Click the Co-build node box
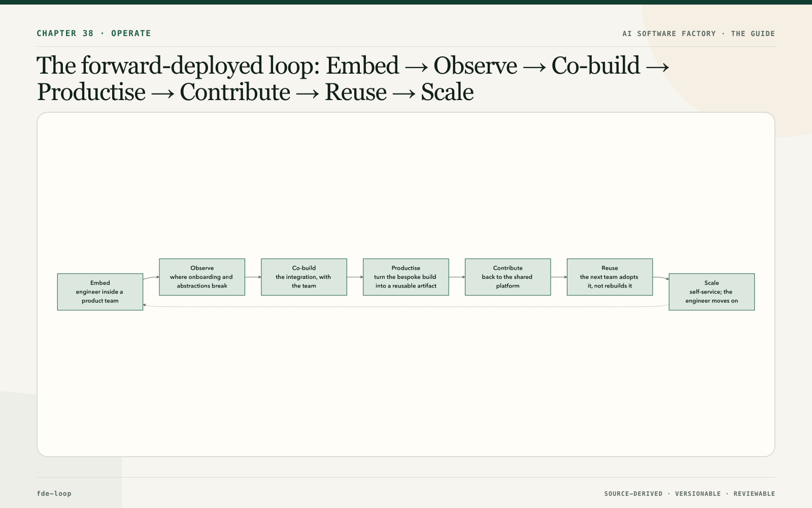812x508 pixels. [x=304, y=277]
